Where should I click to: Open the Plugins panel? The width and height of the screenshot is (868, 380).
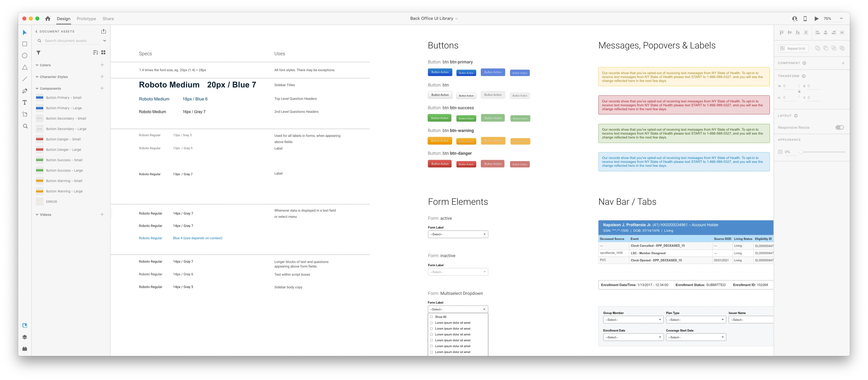pos(25,349)
